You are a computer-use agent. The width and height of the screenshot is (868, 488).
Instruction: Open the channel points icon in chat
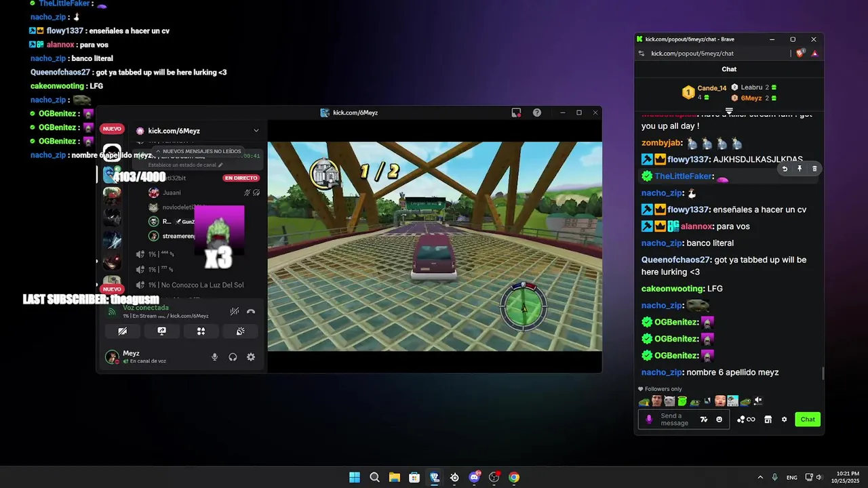point(746,420)
